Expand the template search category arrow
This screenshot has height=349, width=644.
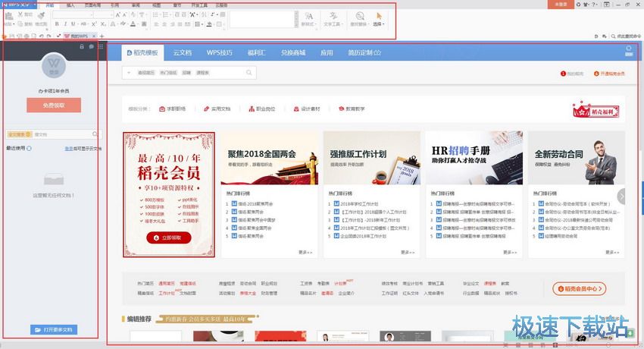(129, 73)
